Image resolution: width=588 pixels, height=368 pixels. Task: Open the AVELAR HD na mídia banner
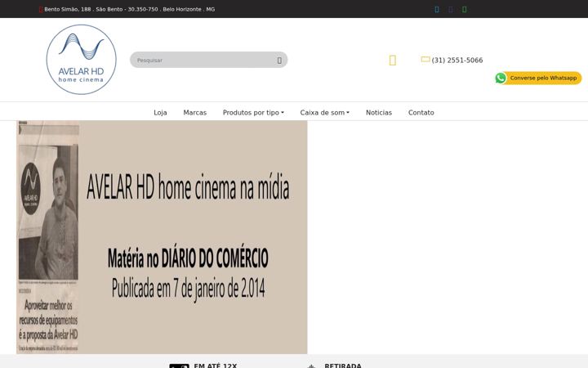162,237
